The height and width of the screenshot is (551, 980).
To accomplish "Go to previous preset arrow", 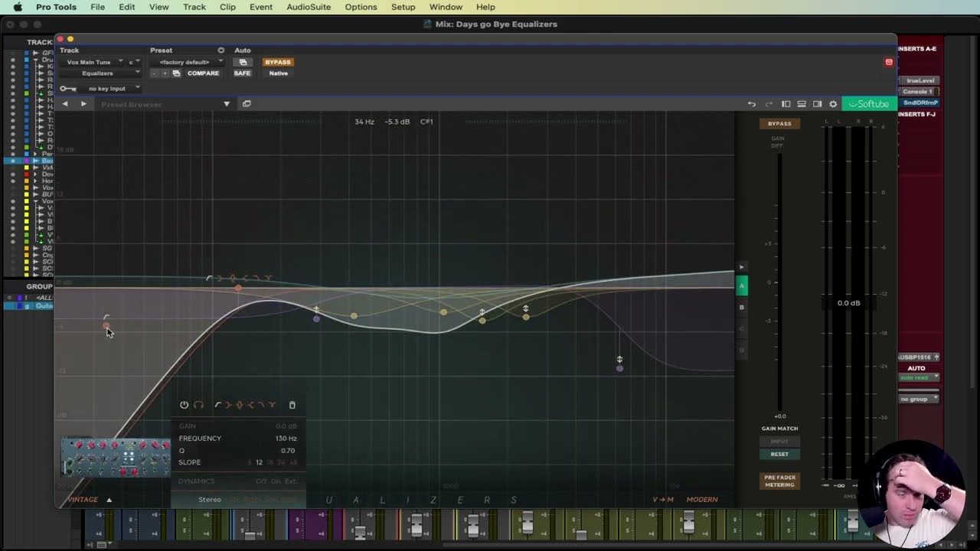I will click(x=65, y=104).
